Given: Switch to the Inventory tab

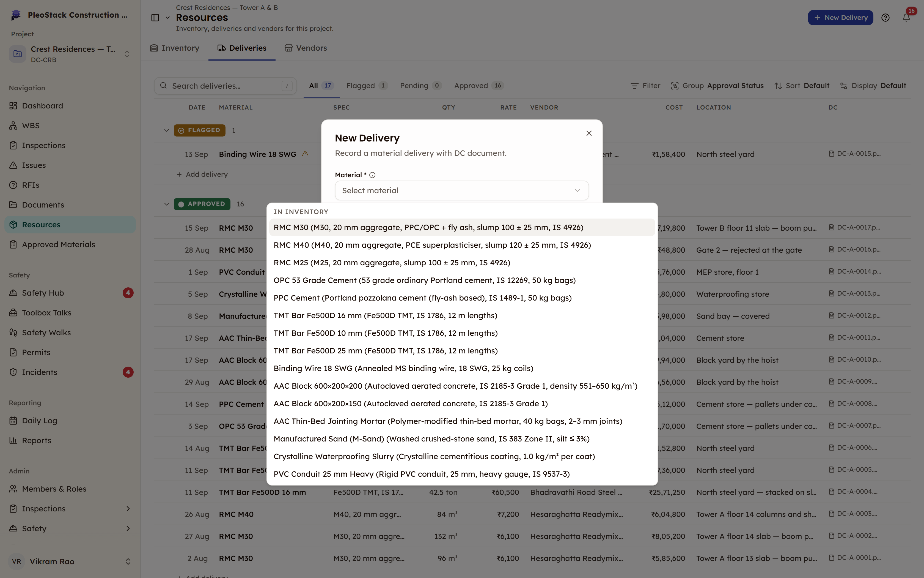Looking at the screenshot, I should (175, 48).
